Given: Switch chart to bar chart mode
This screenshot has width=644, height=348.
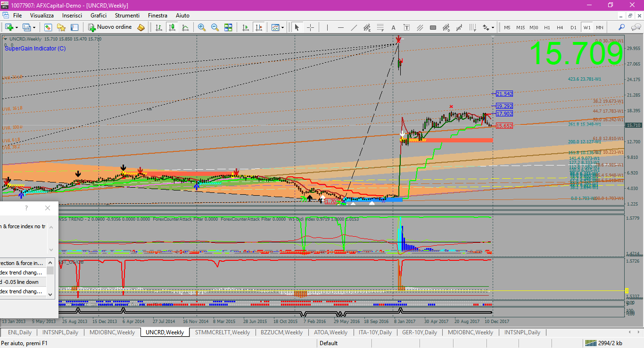Looking at the screenshot, I should point(159,27).
